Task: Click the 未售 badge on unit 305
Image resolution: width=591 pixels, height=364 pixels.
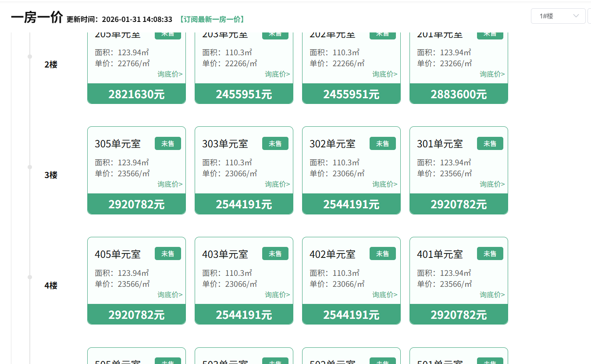Action: (x=167, y=143)
